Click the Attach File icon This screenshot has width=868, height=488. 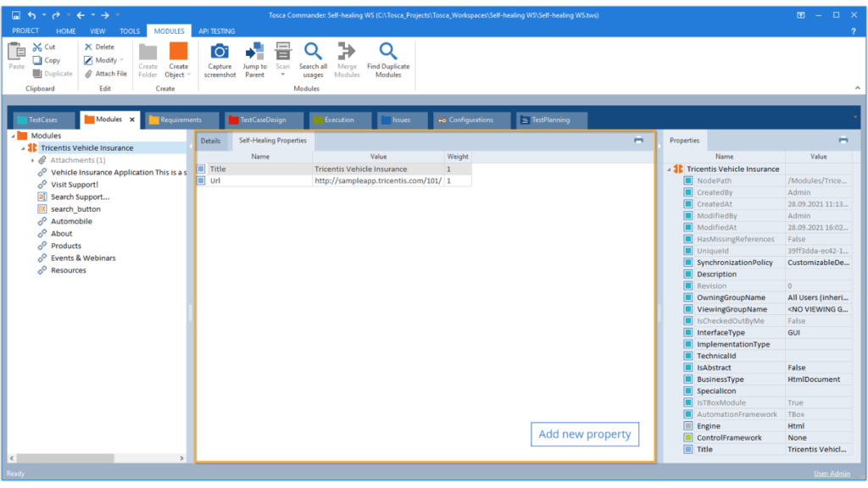[x=89, y=74]
